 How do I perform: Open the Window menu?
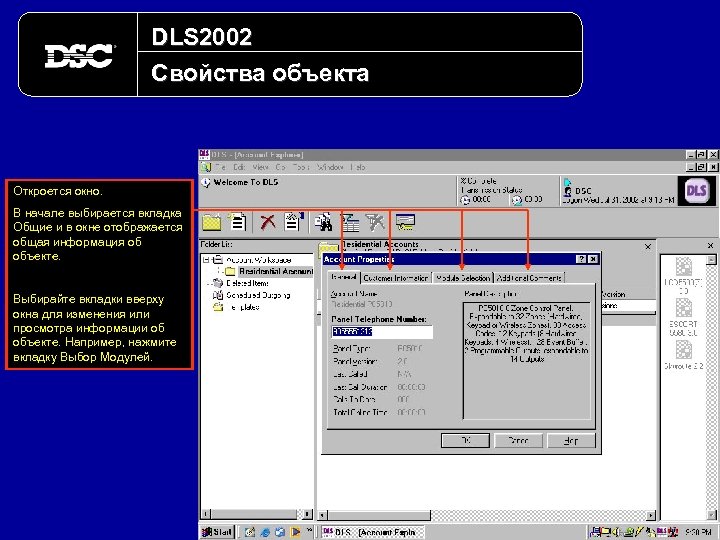[330, 167]
